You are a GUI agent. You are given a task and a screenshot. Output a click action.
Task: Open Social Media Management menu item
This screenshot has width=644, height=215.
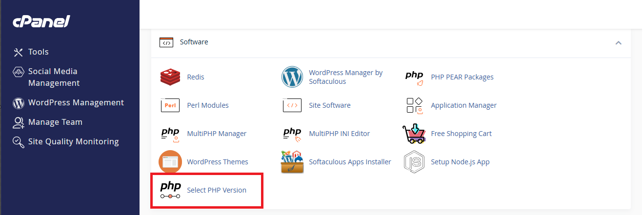[x=54, y=78]
